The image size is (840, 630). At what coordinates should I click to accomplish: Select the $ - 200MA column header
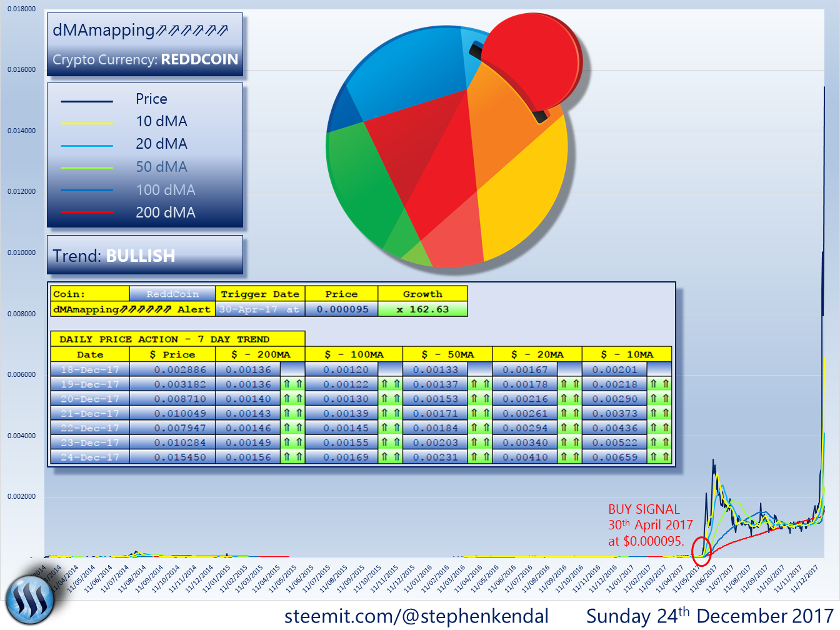click(260, 354)
